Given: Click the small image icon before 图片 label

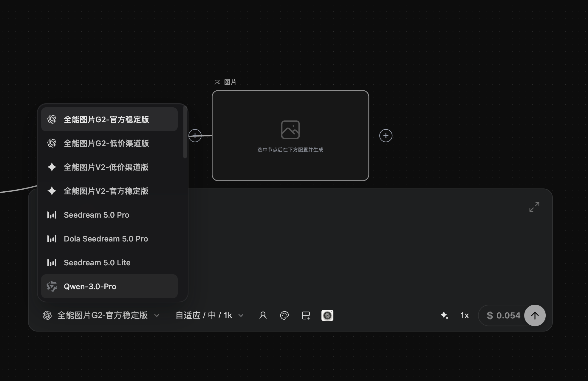Looking at the screenshot, I should (218, 83).
